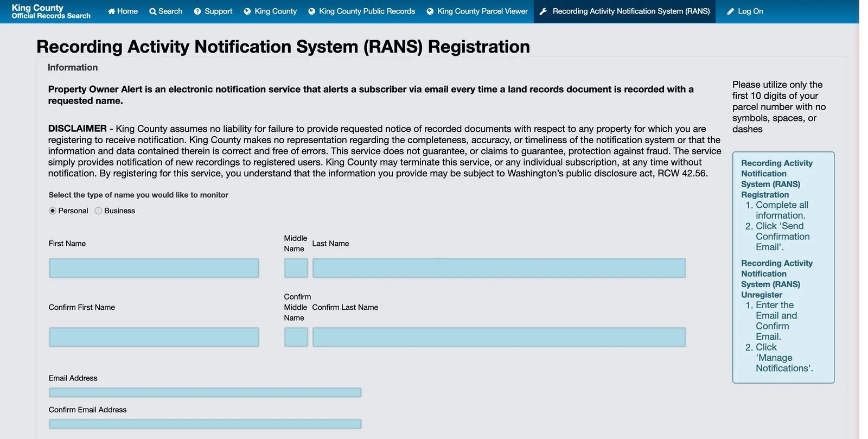Click the King County Official Records Search logo
This screenshot has height=439, width=868.
pyautogui.click(x=51, y=11)
